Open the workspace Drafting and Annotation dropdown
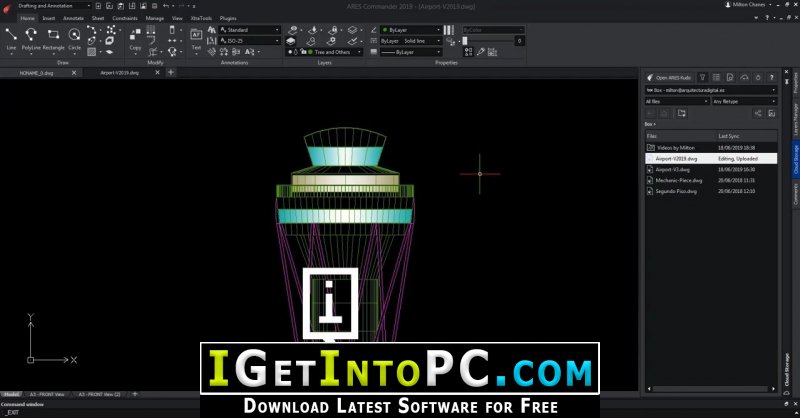800x418 pixels. tap(53, 6)
